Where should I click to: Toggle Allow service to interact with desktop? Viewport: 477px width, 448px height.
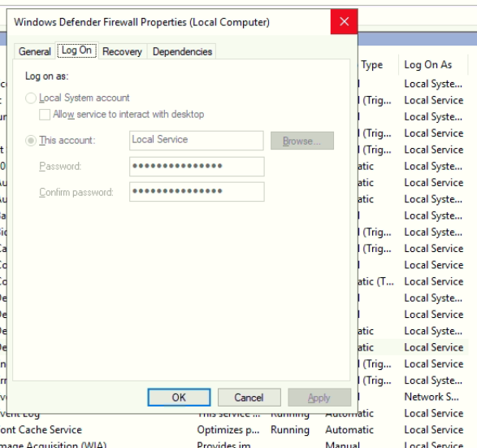tap(45, 115)
